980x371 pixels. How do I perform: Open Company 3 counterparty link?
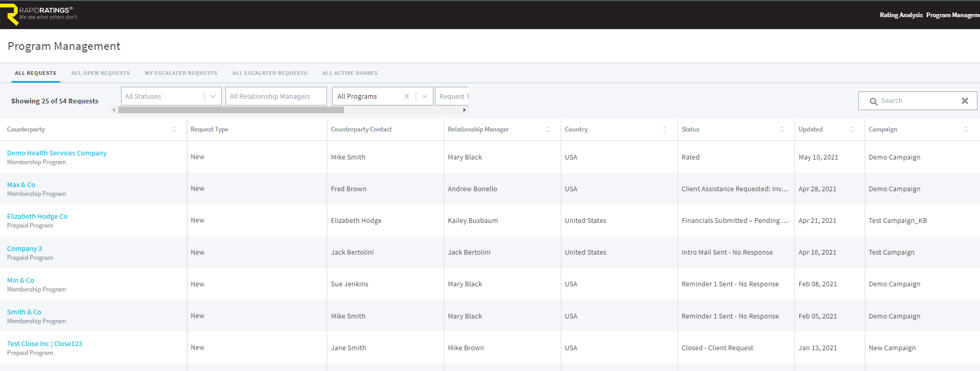(24, 249)
